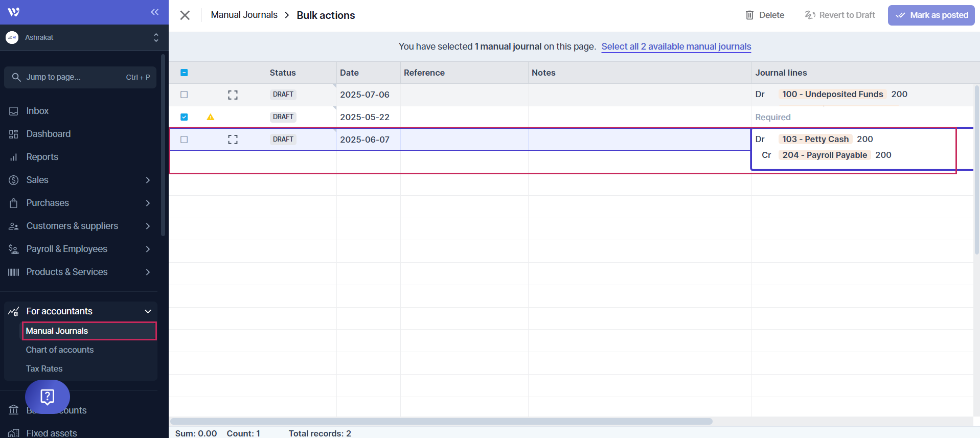Viewport: 980px width, 438px height.
Task: Collapse the sidebar with double-chevron icon
Action: click(x=154, y=12)
